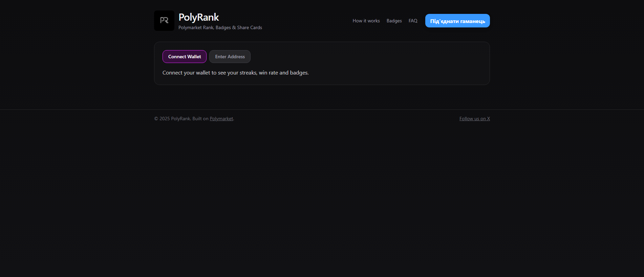This screenshot has width=644, height=277.
Task: Select the Connect Wallet tab
Action: point(185,57)
